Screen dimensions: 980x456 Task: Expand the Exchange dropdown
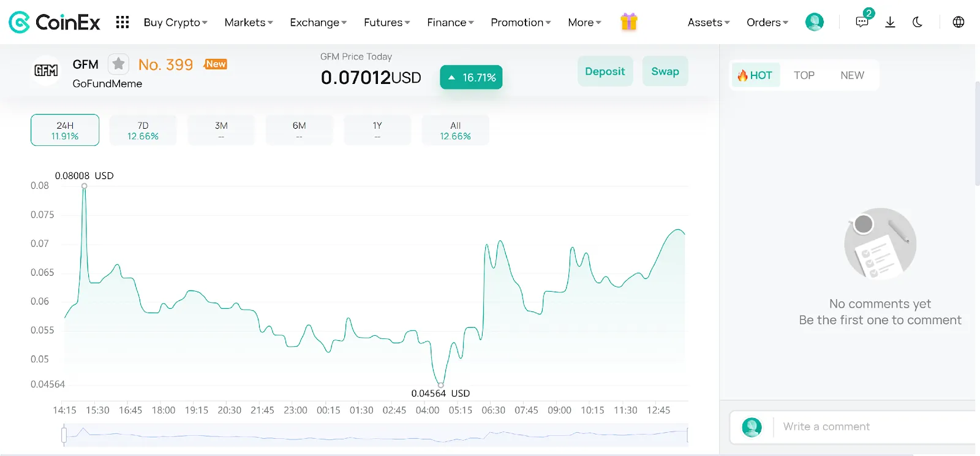(318, 23)
